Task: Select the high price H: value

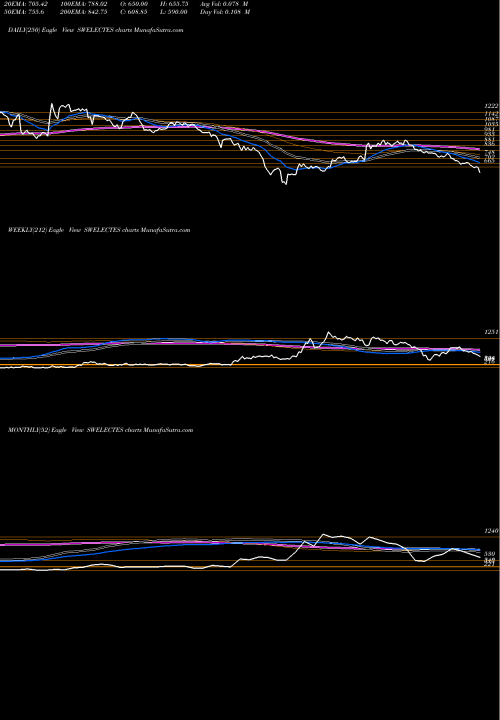Action: [x=175, y=4]
